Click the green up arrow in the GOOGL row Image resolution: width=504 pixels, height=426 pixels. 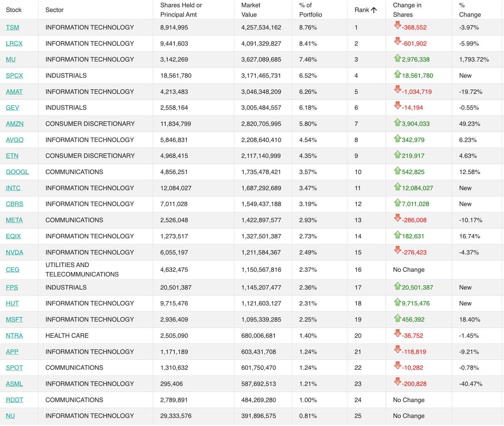click(397, 170)
